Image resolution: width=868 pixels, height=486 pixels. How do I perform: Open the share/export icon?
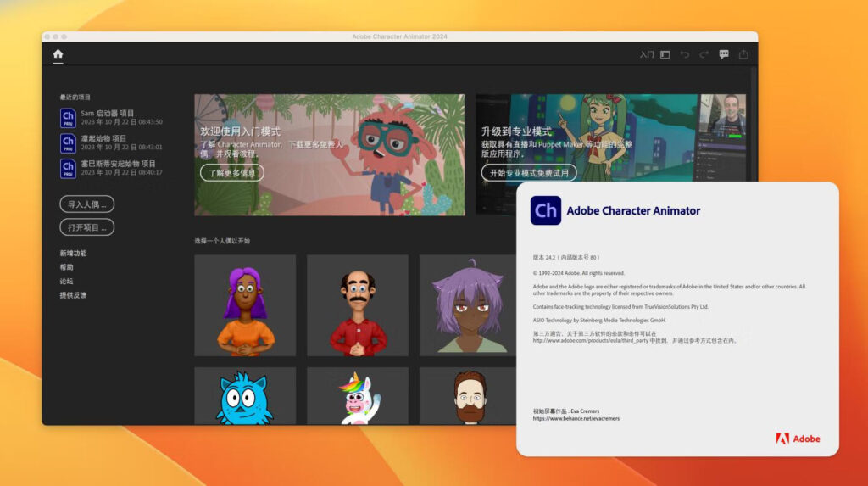pyautogui.click(x=743, y=54)
